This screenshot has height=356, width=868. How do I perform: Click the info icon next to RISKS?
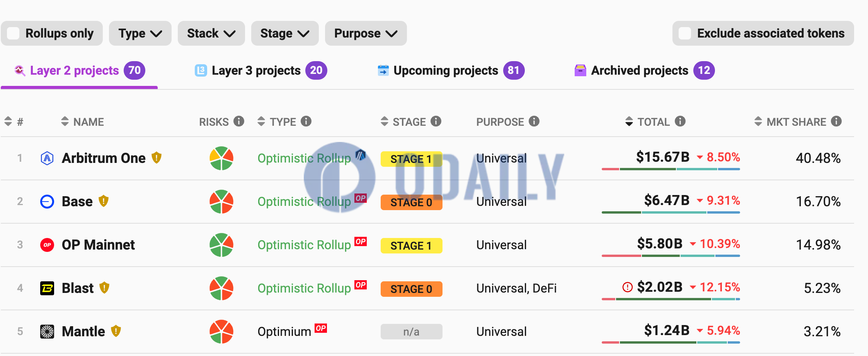point(239,122)
